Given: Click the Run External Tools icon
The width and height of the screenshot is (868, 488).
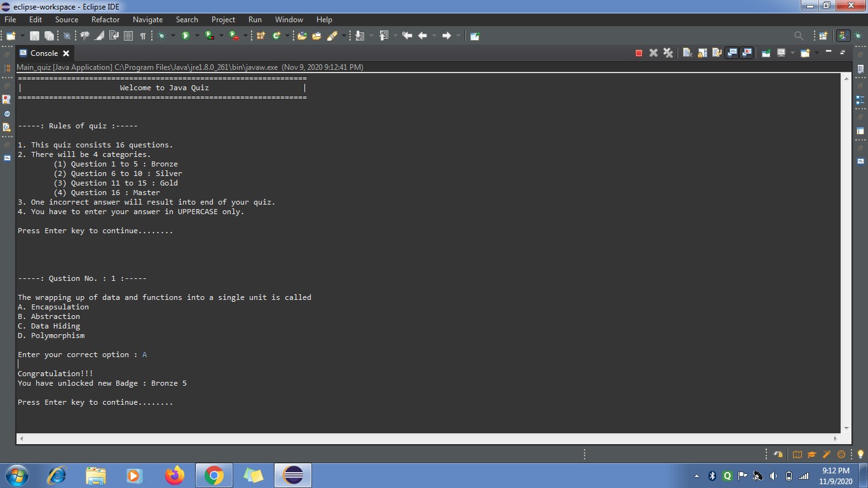Looking at the screenshot, I should point(233,36).
